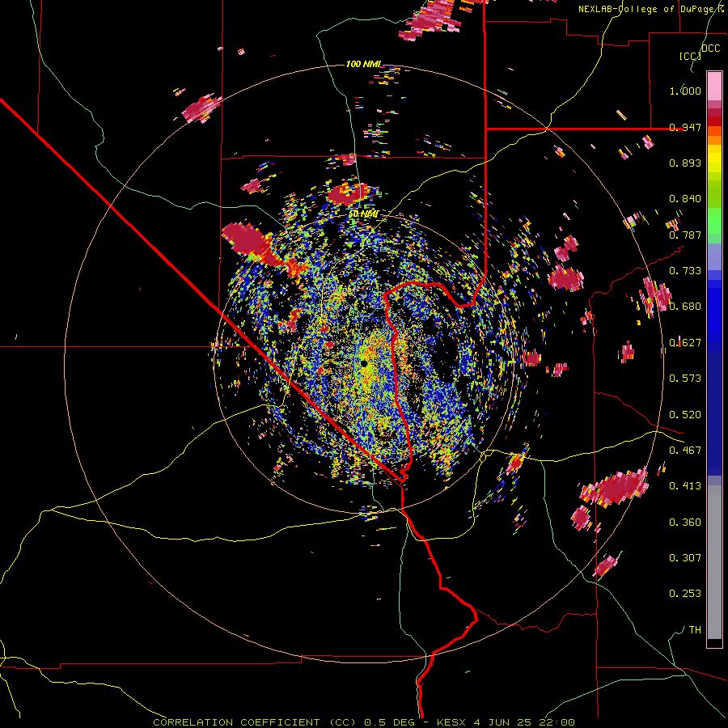The height and width of the screenshot is (728, 728).
Task: Select the 0.520 legend value
Action: coord(685,415)
